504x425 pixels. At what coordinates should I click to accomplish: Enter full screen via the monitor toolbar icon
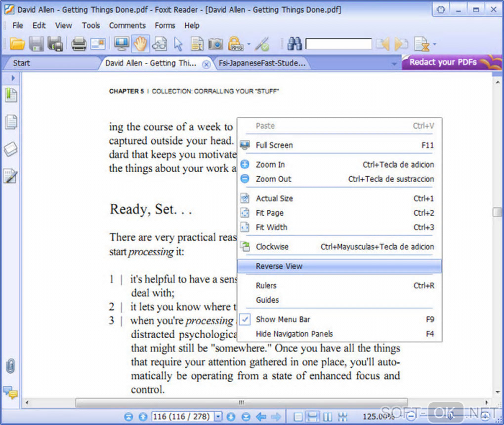(x=122, y=43)
